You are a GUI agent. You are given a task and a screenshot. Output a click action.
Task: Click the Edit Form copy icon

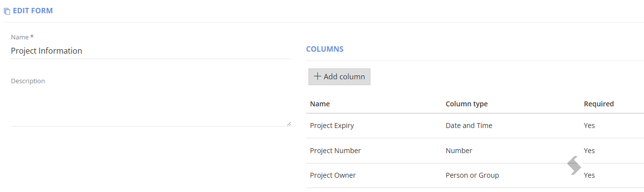pyautogui.click(x=7, y=11)
